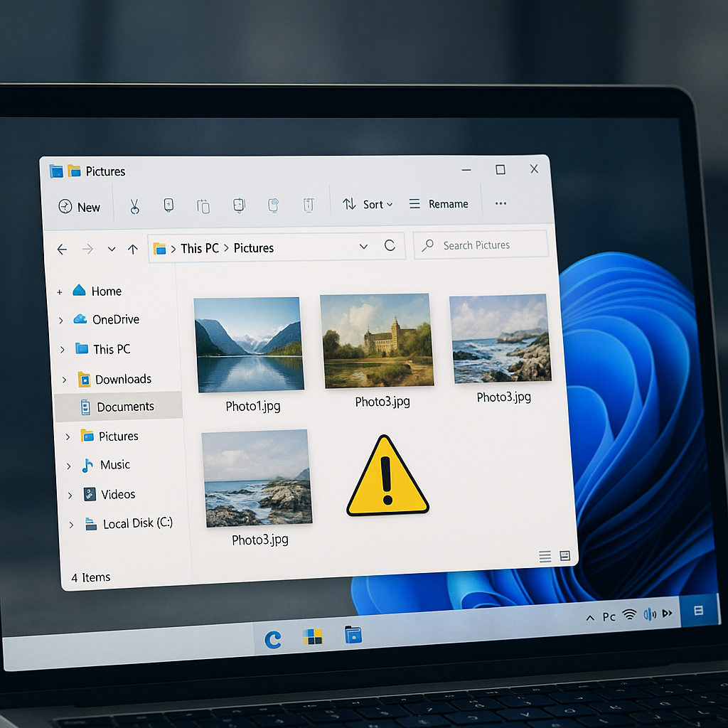Click the 4 Items status text
Image resolution: width=728 pixels, height=728 pixels.
(x=91, y=577)
